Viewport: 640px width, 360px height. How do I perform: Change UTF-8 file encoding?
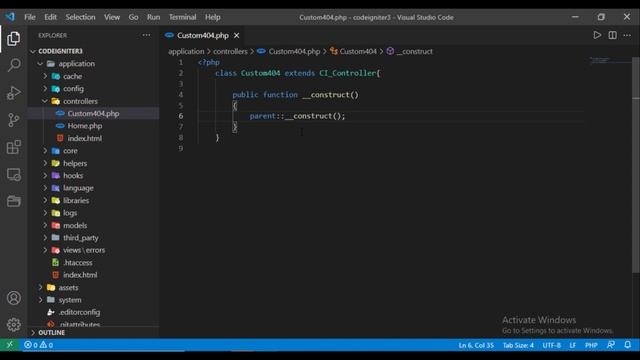pos(551,345)
